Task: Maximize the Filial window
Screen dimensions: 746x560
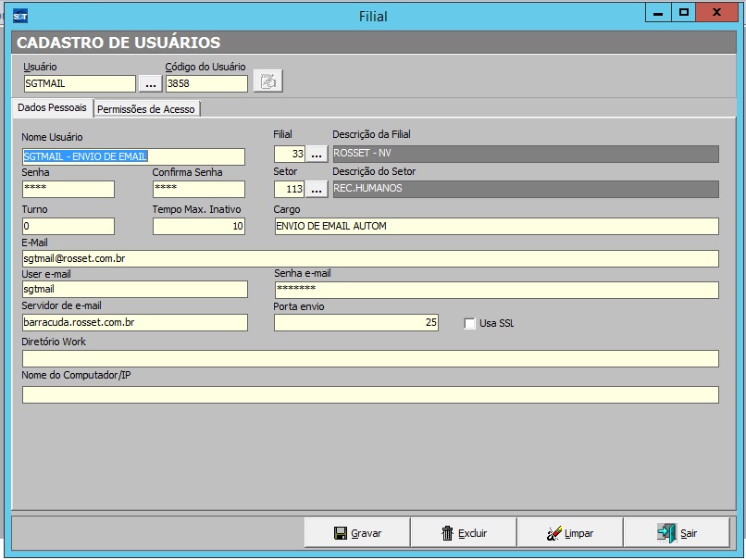Action: point(684,13)
